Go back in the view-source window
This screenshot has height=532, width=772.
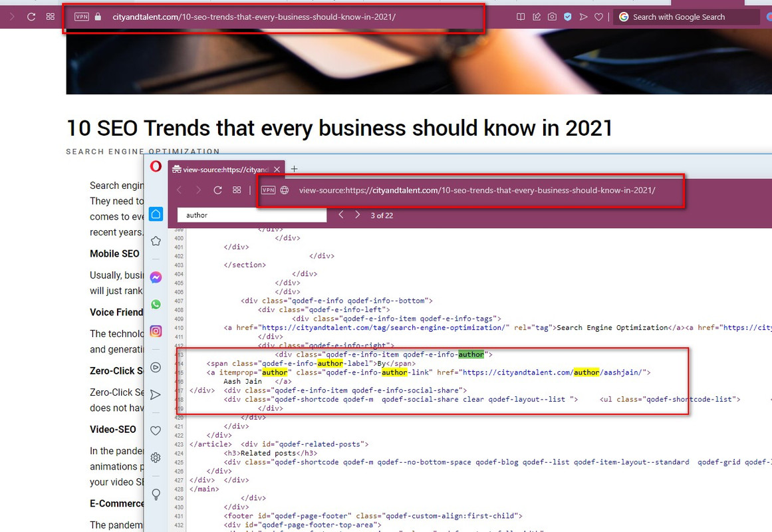point(180,190)
